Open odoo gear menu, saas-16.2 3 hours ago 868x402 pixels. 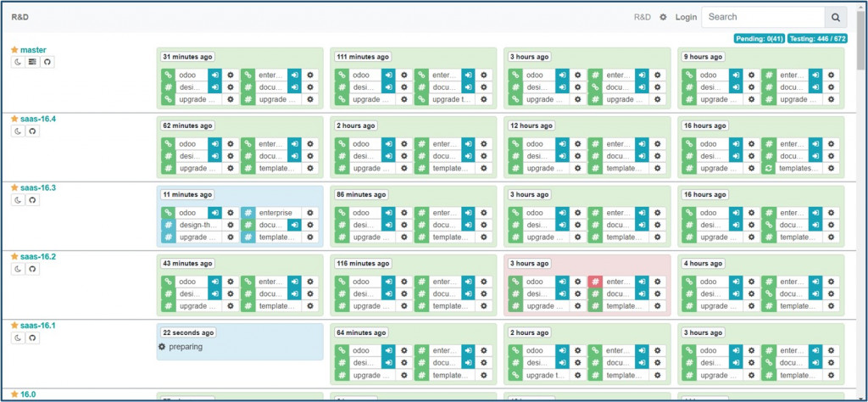[x=578, y=282]
